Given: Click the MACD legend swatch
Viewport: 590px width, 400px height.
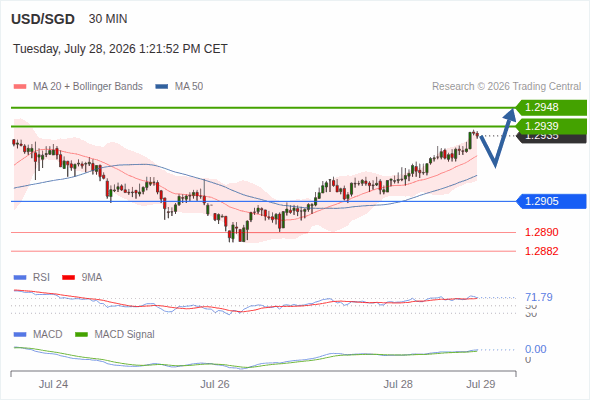Looking at the screenshot, I should (20, 335).
